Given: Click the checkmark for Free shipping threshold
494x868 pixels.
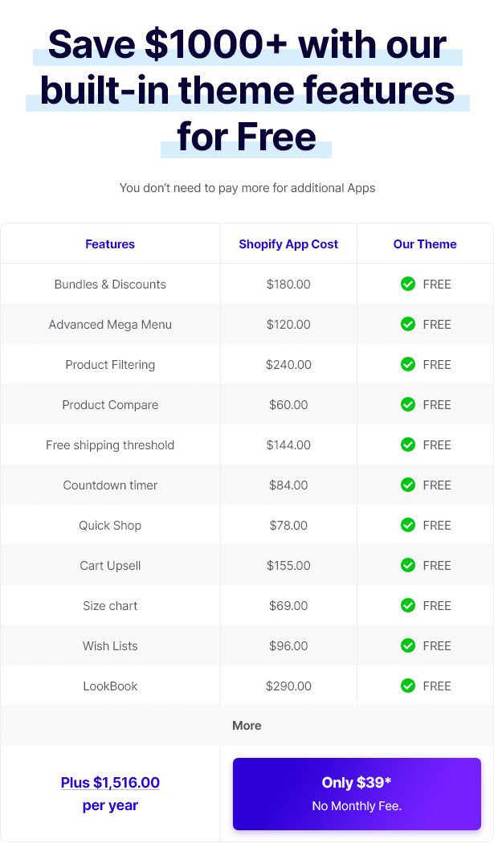Looking at the screenshot, I should (408, 444).
